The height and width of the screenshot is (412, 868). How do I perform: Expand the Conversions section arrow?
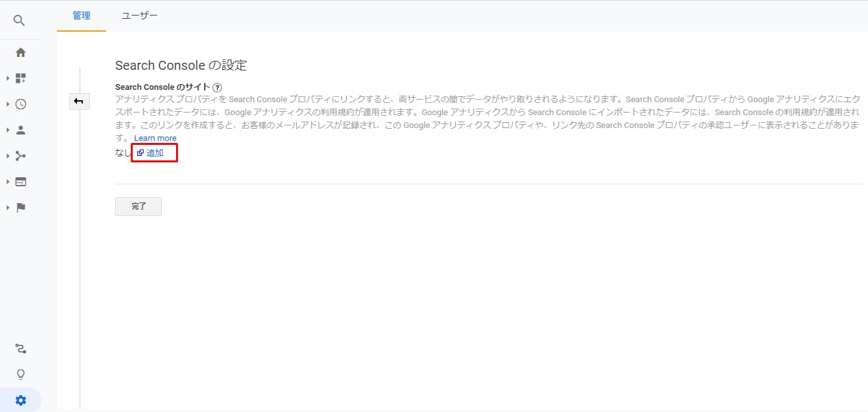click(8, 208)
